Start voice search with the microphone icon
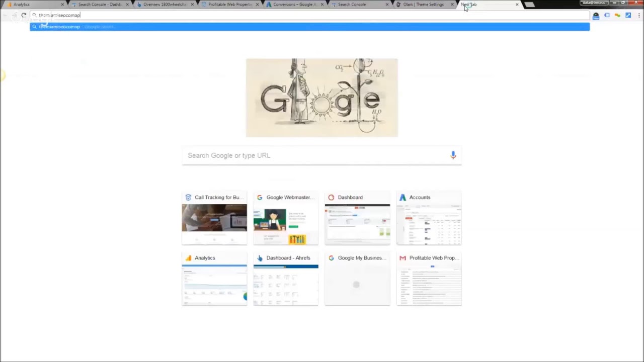644x362 pixels. [453, 155]
